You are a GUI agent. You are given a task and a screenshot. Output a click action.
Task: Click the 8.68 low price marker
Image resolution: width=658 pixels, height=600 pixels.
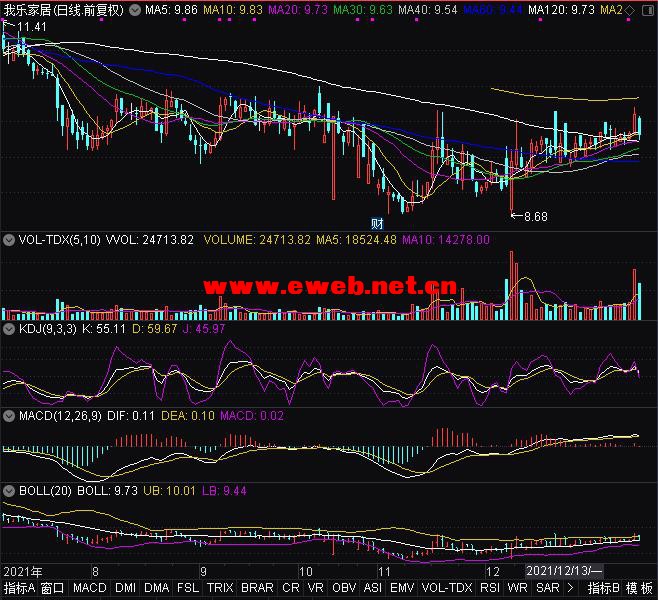pyautogui.click(x=534, y=216)
